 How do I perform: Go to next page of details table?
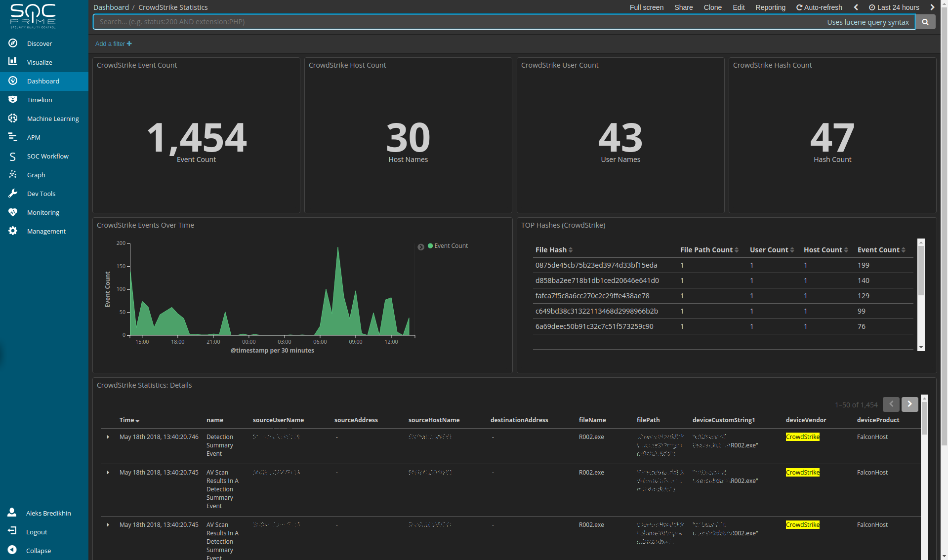[x=909, y=404]
